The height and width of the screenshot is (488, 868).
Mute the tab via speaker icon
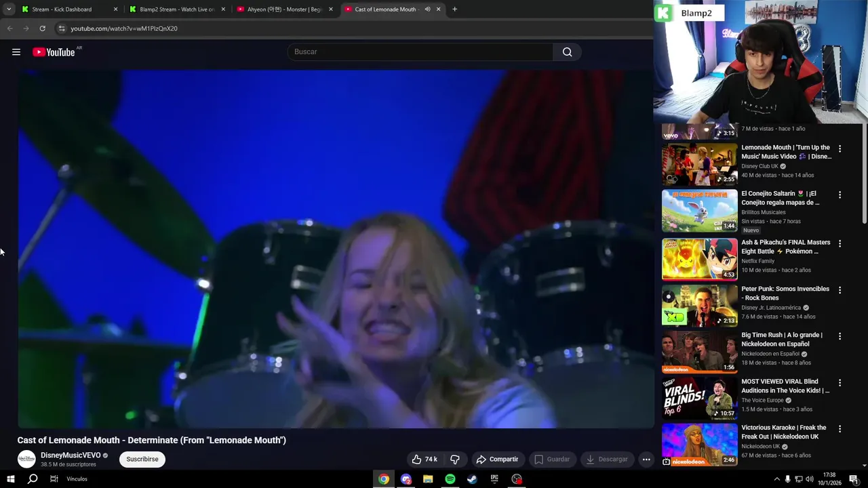click(x=427, y=9)
